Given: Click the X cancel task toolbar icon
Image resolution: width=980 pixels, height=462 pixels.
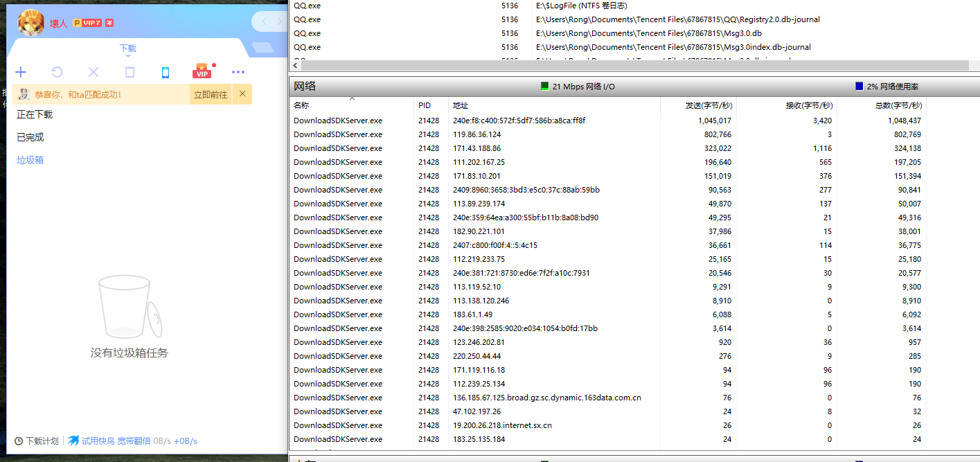Looking at the screenshot, I should [93, 72].
